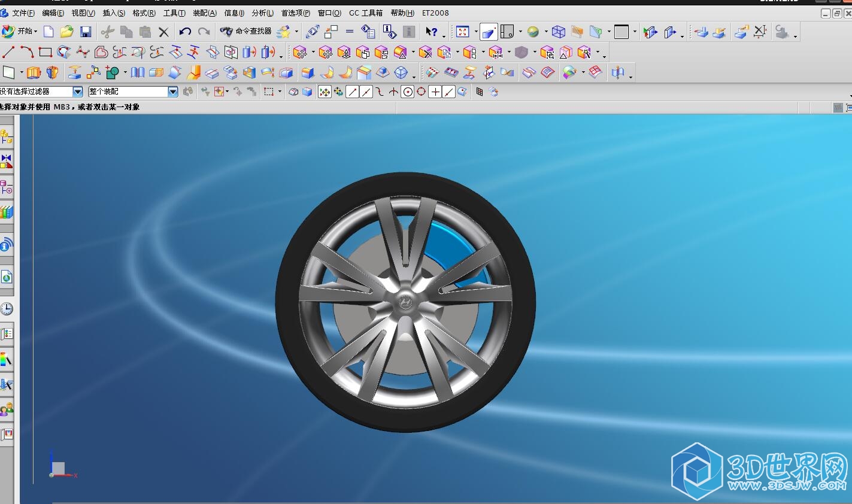
Task: Expand the dropdown next to Command Finder star
Action: tap(297, 32)
